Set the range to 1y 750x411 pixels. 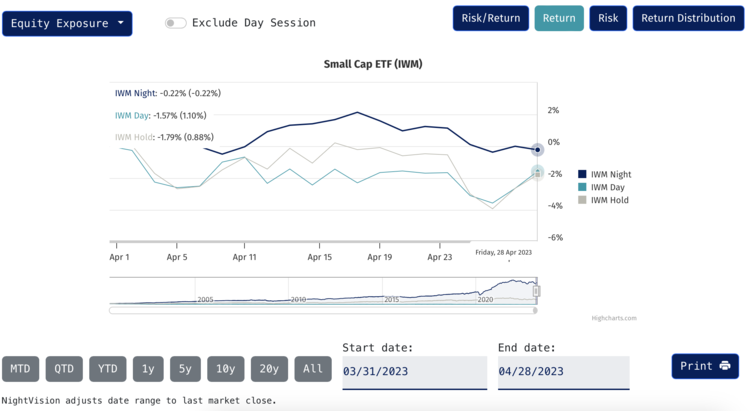click(148, 369)
